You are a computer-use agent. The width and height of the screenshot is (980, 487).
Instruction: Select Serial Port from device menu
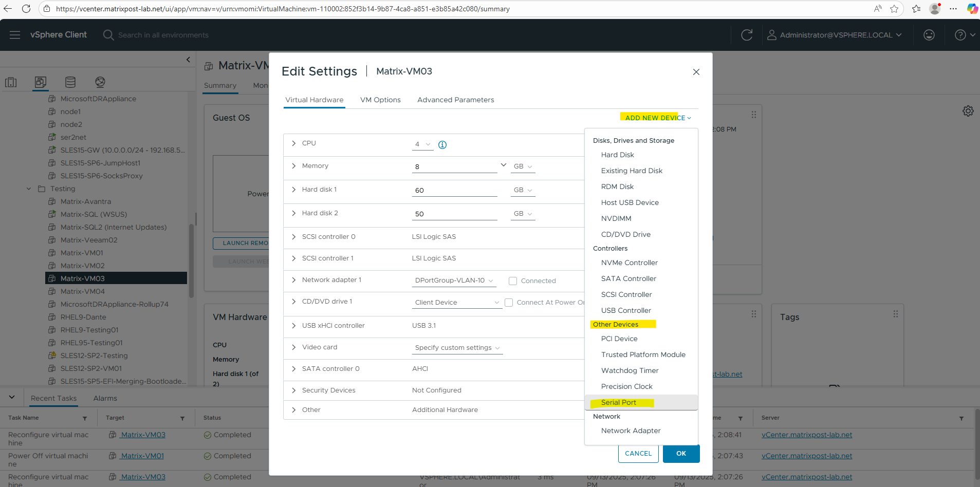click(641, 402)
